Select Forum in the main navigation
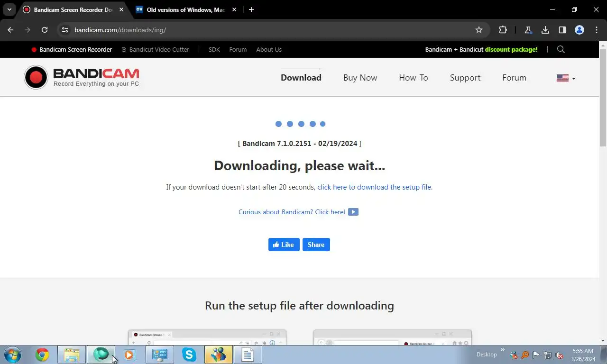The image size is (607, 364). pos(514,78)
